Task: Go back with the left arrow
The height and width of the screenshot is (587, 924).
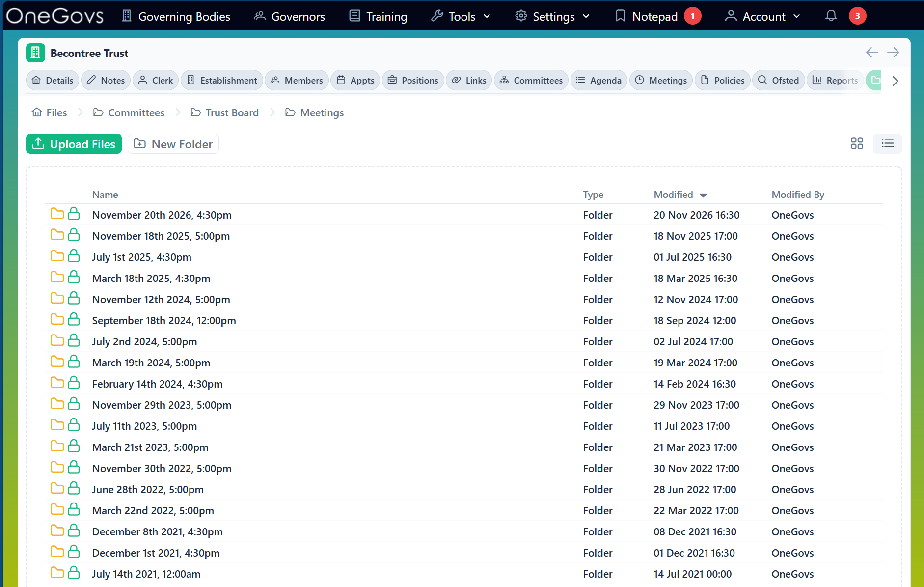Action: [x=871, y=53]
